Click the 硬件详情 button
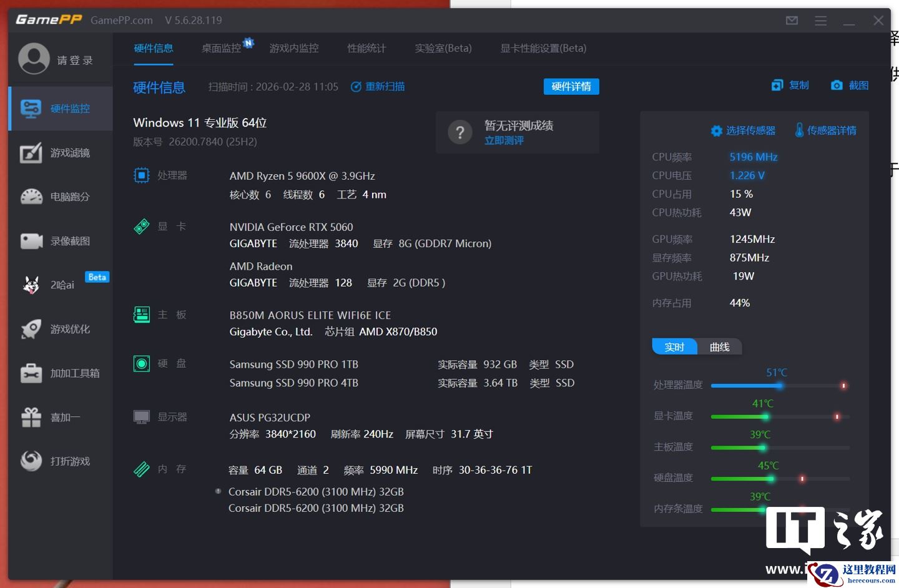The height and width of the screenshot is (588, 899). tap(571, 87)
